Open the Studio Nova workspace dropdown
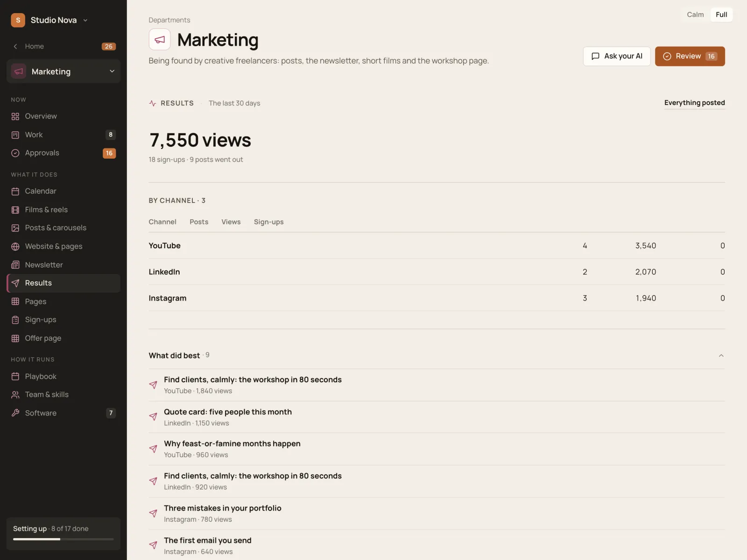This screenshot has width=747, height=560. click(x=85, y=20)
